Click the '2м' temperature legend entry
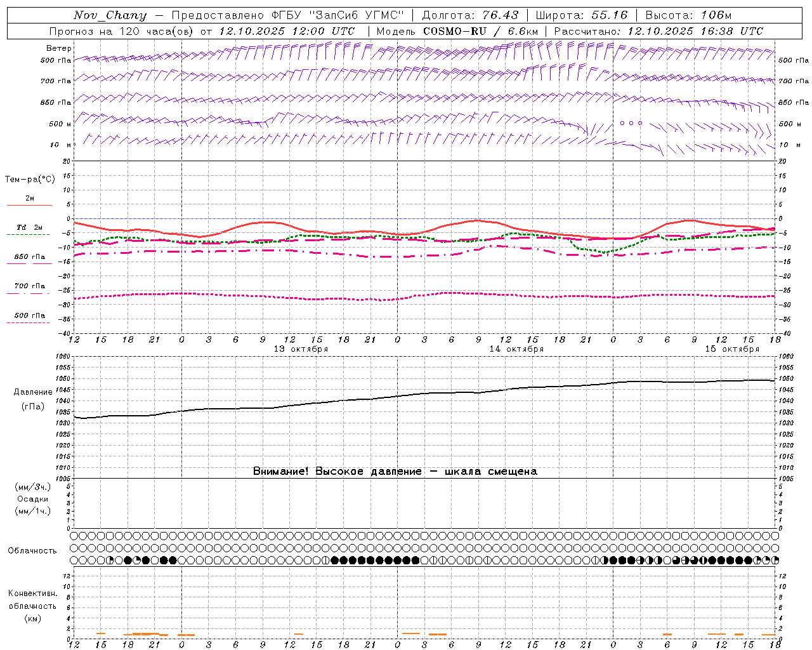This screenshot has width=812, height=650. (x=30, y=199)
